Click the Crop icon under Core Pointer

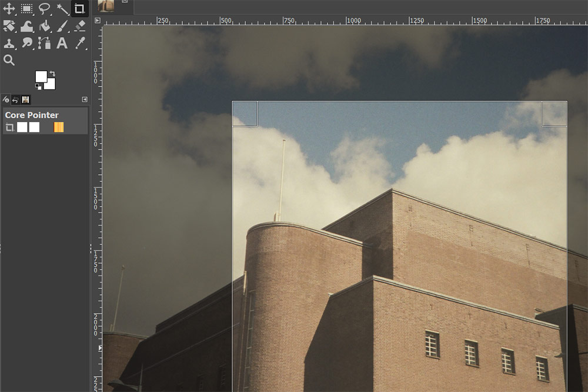click(x=10, y=127)
